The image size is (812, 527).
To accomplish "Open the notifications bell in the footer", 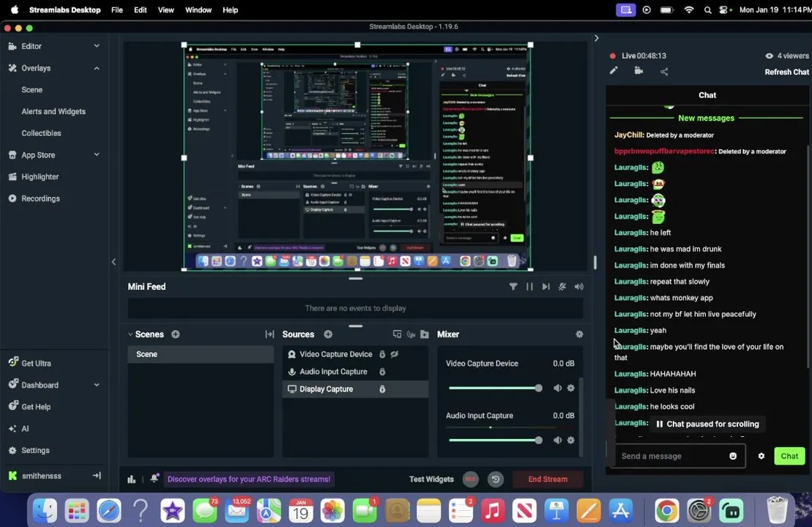I will [x=154, y=479].
